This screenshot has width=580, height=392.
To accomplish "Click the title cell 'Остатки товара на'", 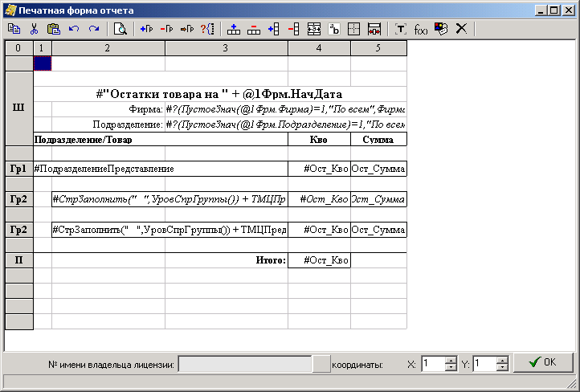I will point(220,94).
